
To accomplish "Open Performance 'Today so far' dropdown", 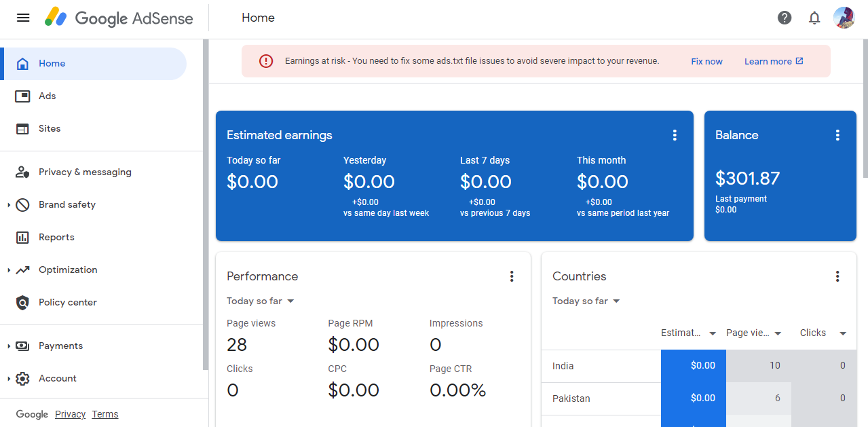I will (x=261, y=301).
